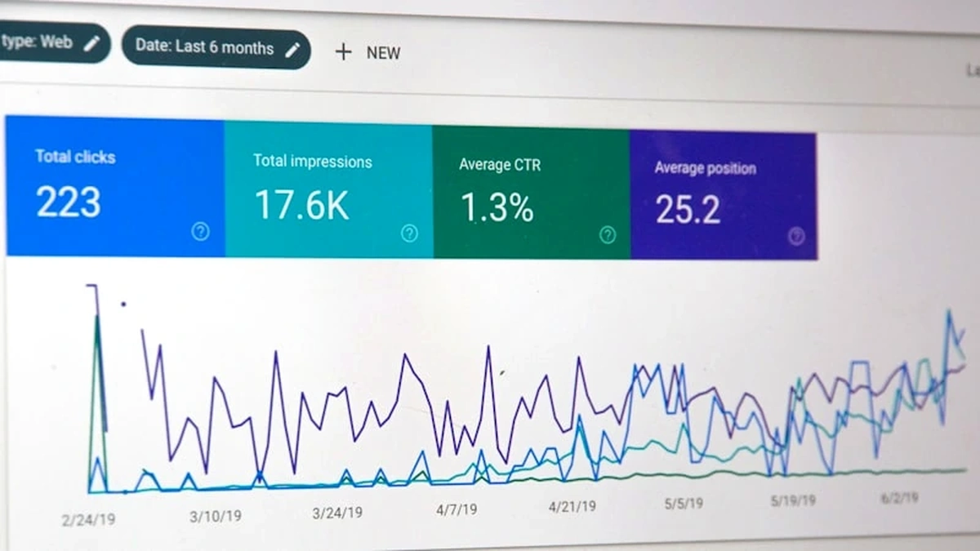
Task: Click the 6/2/19 date label on axis
Action: coord(899,496)
